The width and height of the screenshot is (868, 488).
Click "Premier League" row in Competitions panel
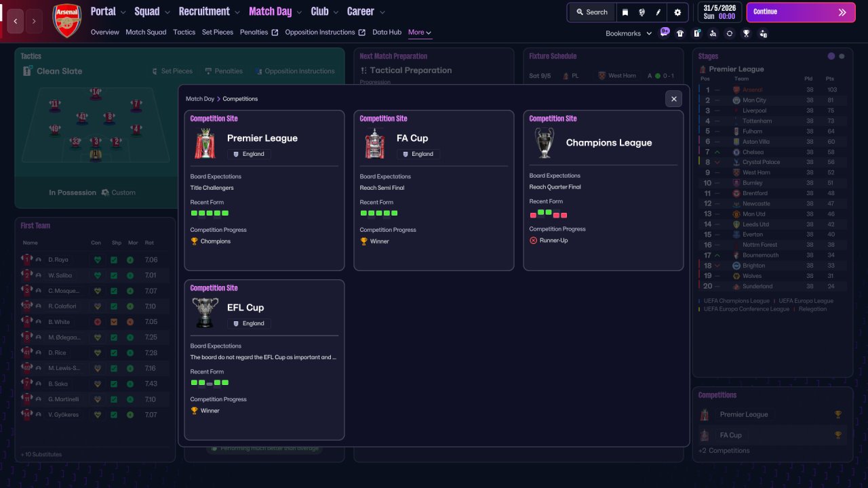772,415
